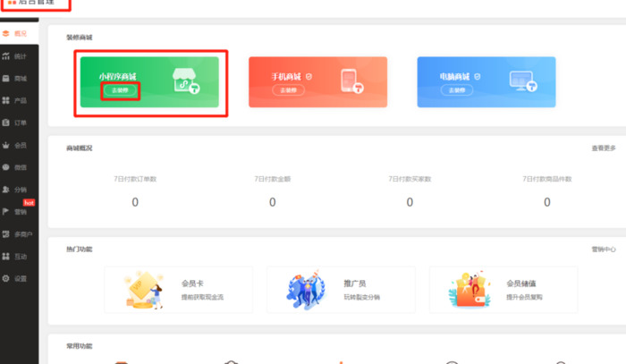The height and width of the screenshot is (364, 626).
Task: Go to 多商户 multi-merchant in the sidebar
Action: (x=23, y=234)
